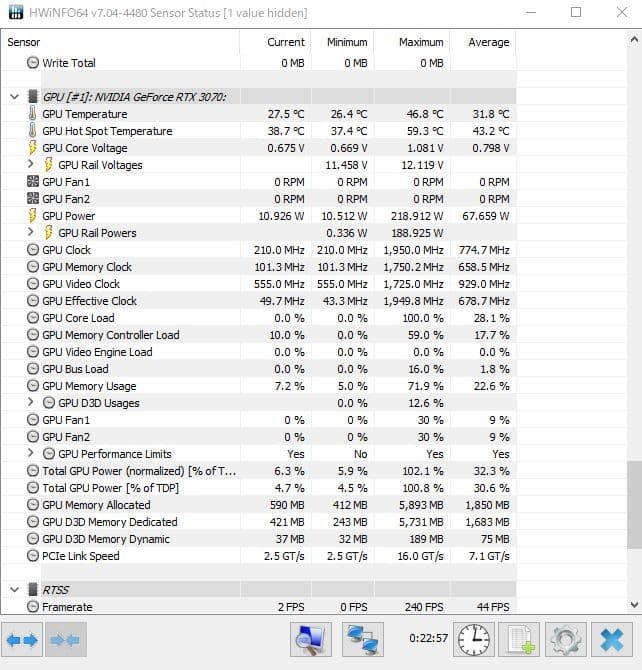
Task: Select the GPU D3D Memory Dynamic row
Action: [x=259, y=539]
